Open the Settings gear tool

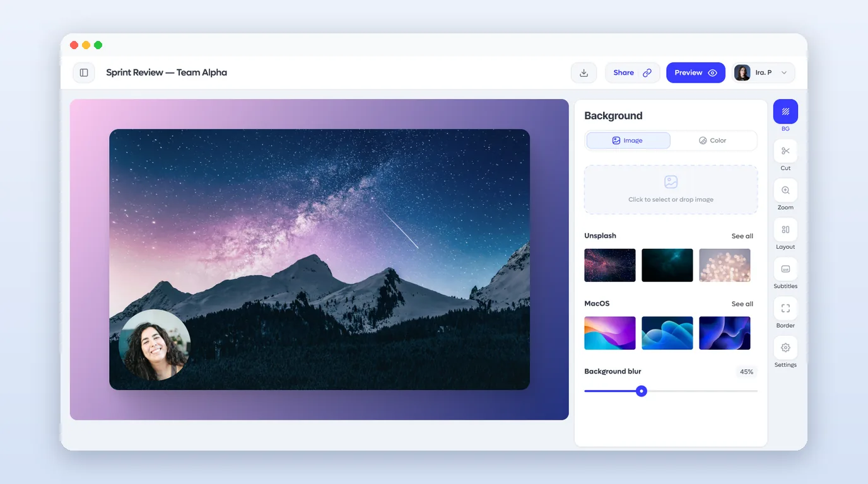tap(785, 348)
